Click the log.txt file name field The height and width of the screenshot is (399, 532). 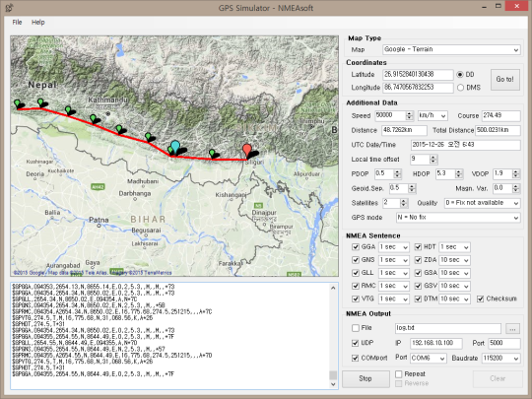[x=448, y=328]
